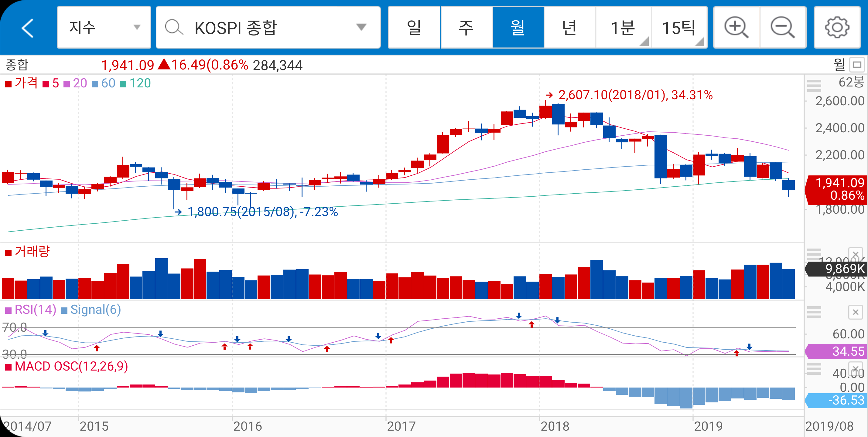Screen dimensions: 868x437
Task: Open the RSI panel hamburger menu
Action: pyautogui.click(x=814, y=312)
